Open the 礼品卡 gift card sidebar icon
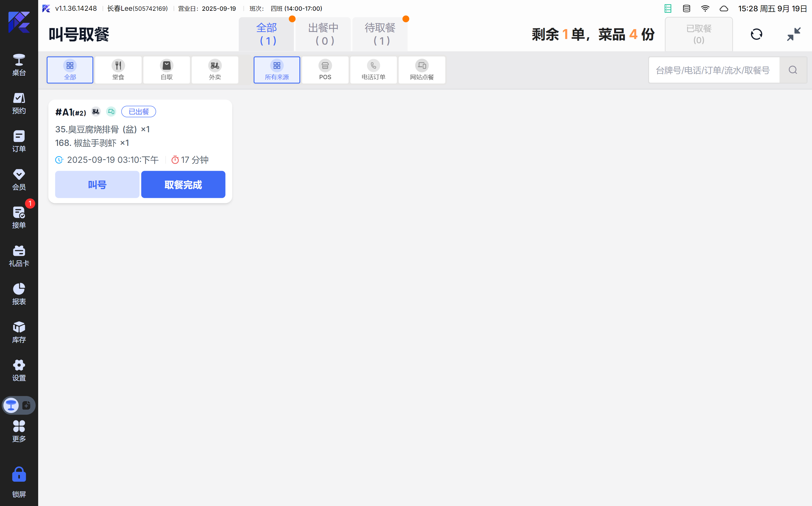Image resolution: width=812 pixels, height=506 pixels. pyautogui.click(x=19, y=256)
